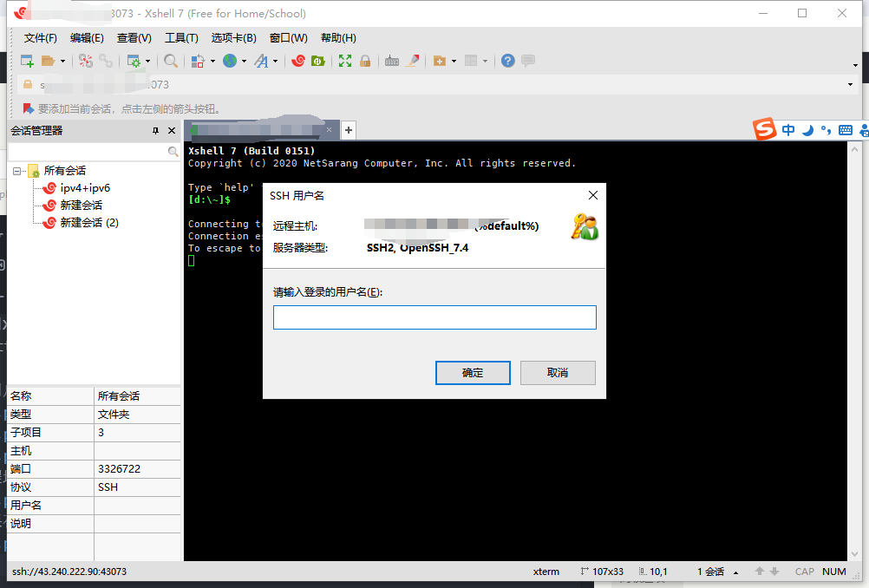The height and width of the screenshot is (588, 869).
Task: Click the status bar down arrow
Action: pyautogui.click(x=774, y=572)
